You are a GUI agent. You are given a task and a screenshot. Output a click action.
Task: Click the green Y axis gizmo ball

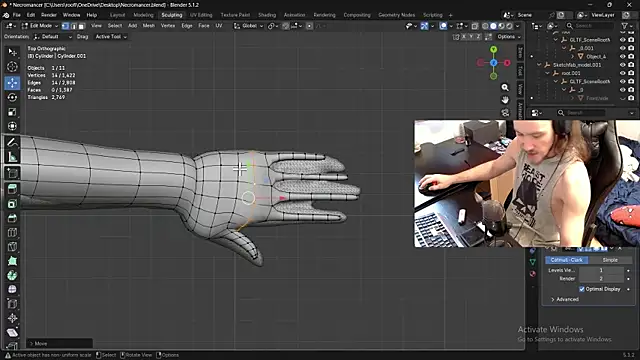coord(493,49)
